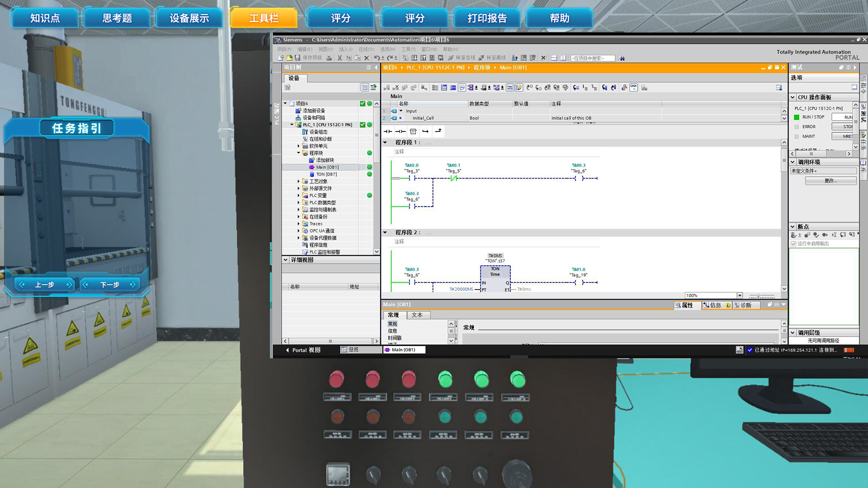Collapse 程序段 1 network
Screen dimensions: 868x488
(385, 142)
